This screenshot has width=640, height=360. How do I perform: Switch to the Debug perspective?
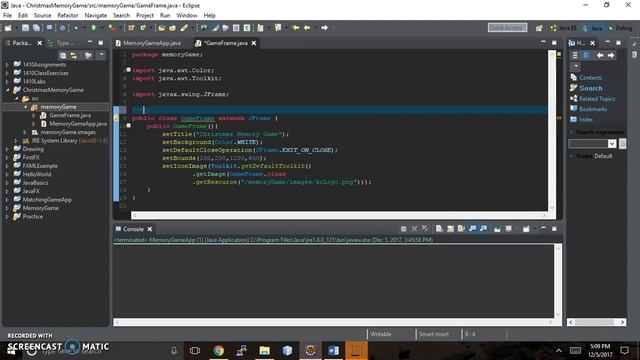(x=620, y=28)
